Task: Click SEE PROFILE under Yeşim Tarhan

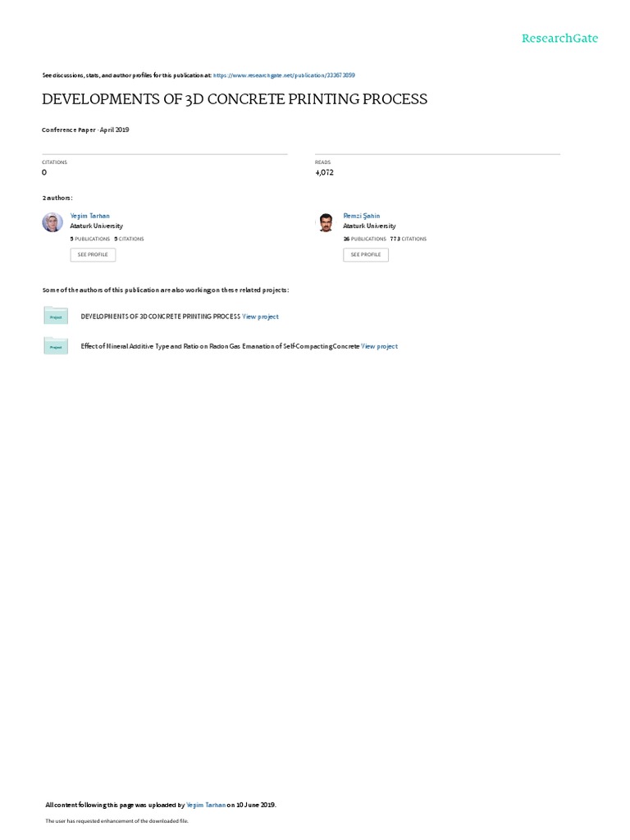Action: tap(93, 254)
